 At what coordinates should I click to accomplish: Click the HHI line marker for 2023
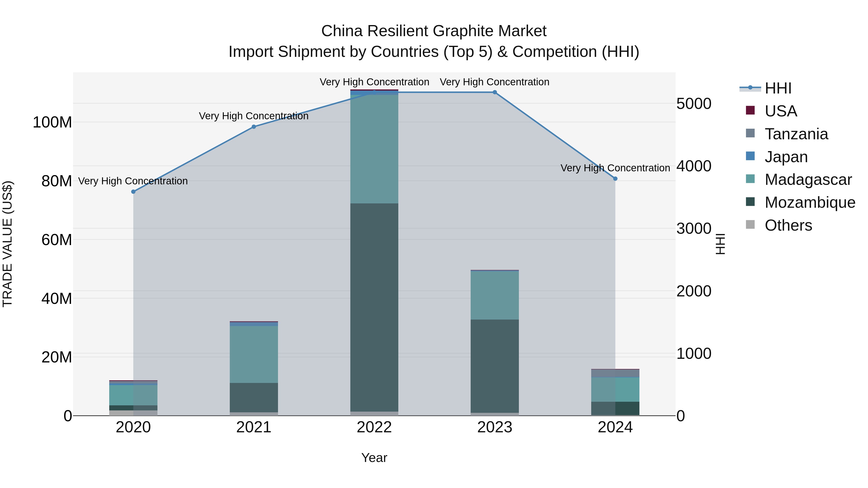click(495, 92)
